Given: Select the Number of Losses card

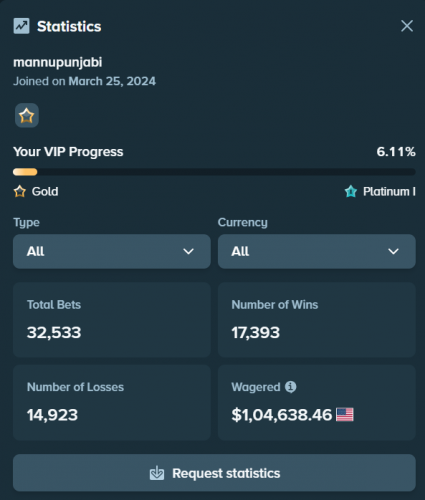Looking at the screenshot, I should [x=112, y=402].
